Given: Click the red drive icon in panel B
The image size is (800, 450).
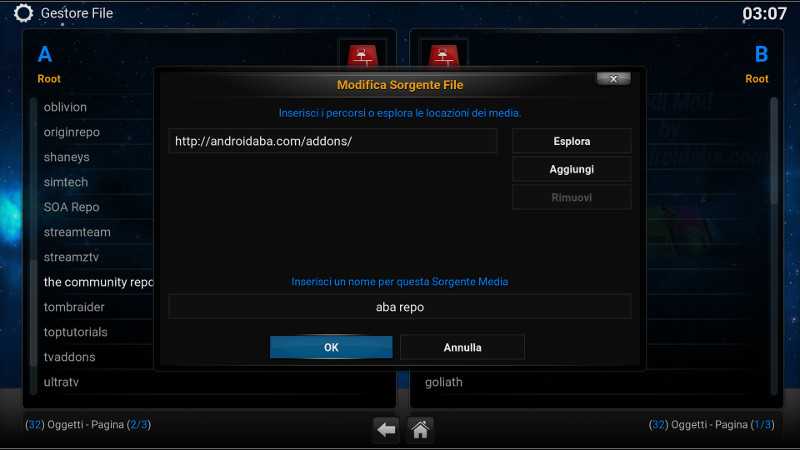Looking at the screenshot, I should (x=443, y=56).
